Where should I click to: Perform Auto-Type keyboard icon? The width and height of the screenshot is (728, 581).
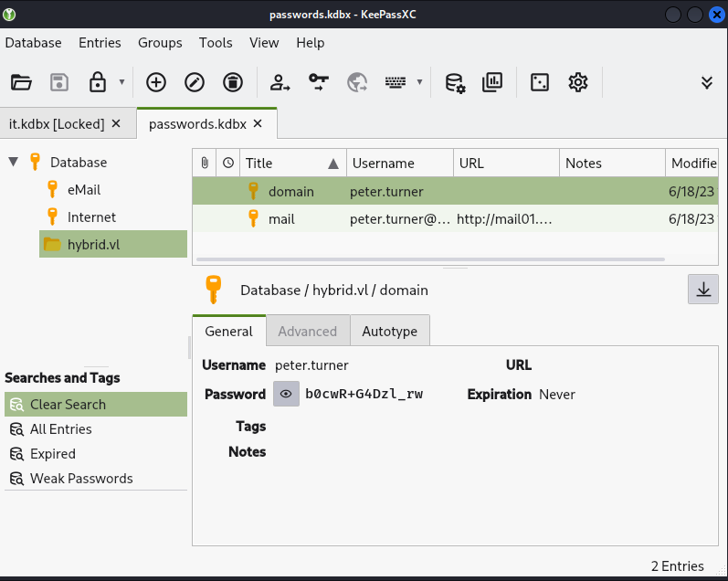396,82
